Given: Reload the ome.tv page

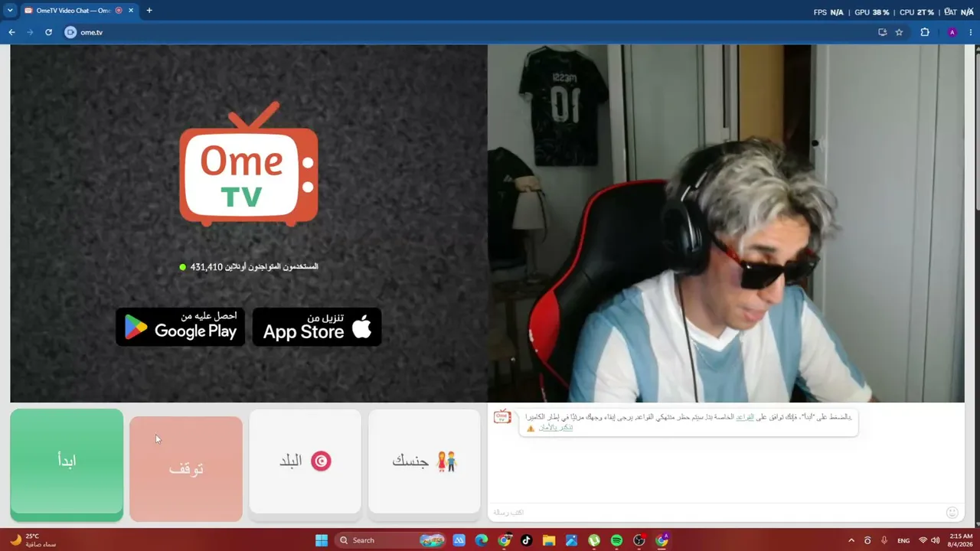Looking at the screenshot, I should pyautogui.click(x=48, y=32).
